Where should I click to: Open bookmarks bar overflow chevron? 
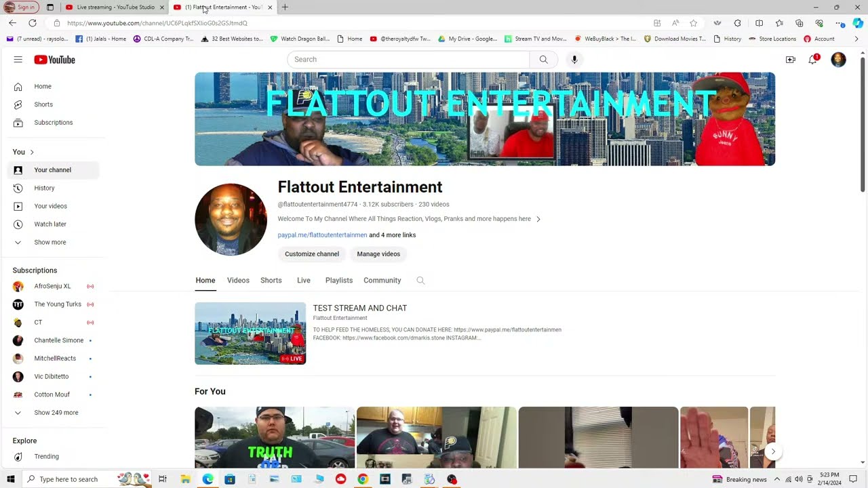(856, 39)
